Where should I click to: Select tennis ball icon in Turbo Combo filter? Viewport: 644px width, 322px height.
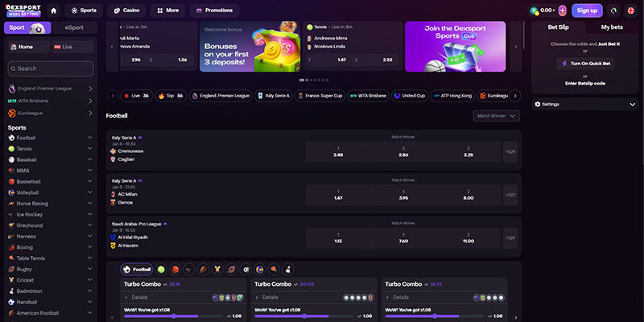coord(161,270)
